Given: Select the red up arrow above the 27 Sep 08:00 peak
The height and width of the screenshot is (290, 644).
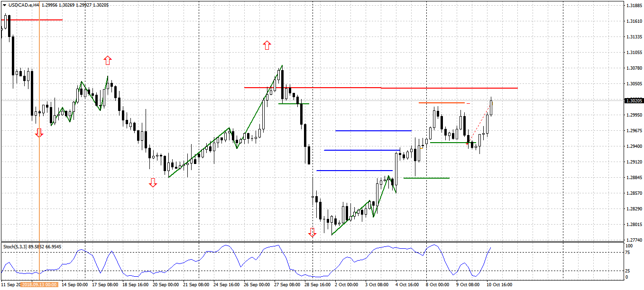Looking at the screenshot, I should (267, 45).
